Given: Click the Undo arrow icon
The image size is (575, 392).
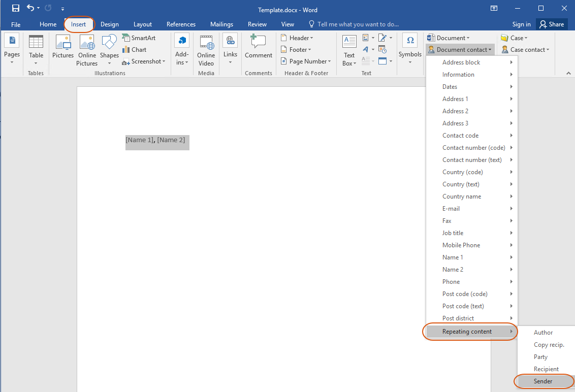Looking at the screenshot, I should point(30,8).
